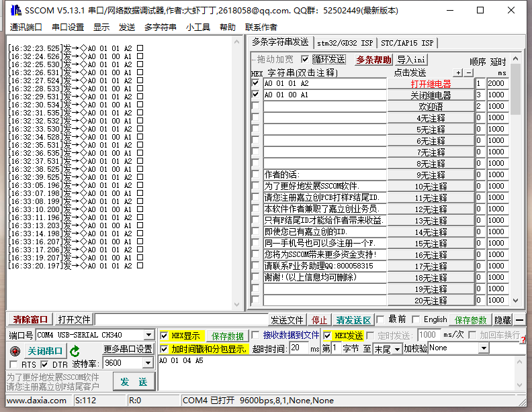This screenshot has width=532, height=412.
Task: Toggle 循环发送 loop send checkbox
Action: [305, 59]
